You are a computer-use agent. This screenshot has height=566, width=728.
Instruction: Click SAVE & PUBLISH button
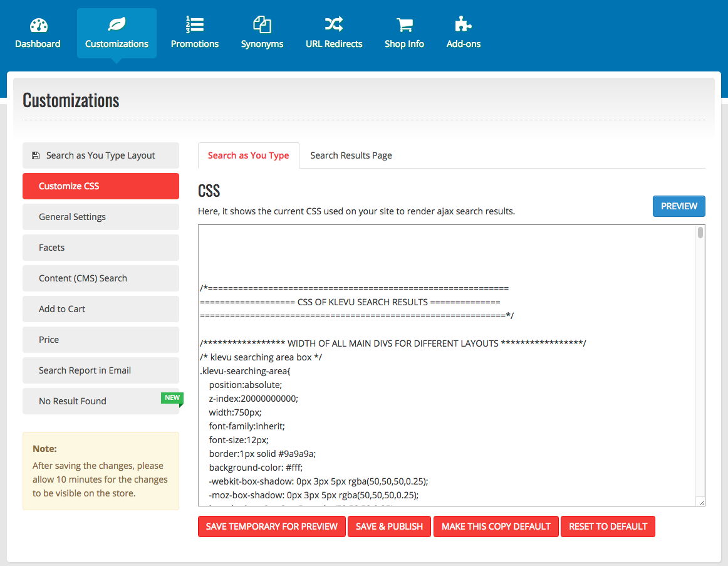(389, 527)
